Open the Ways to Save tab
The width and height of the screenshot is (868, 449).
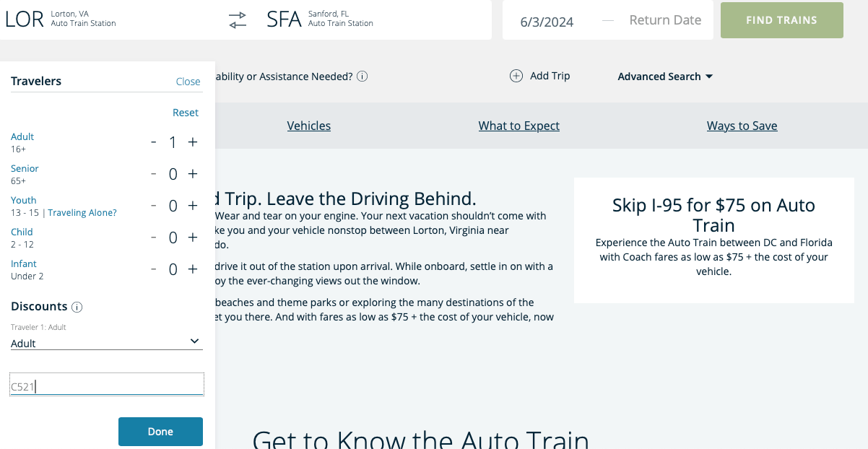pos(742,125)
